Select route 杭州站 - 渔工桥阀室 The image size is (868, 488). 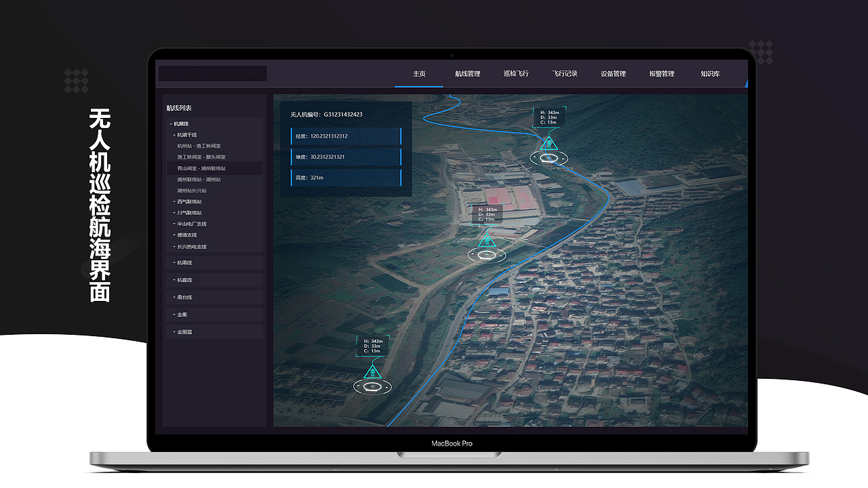point(199,146)
